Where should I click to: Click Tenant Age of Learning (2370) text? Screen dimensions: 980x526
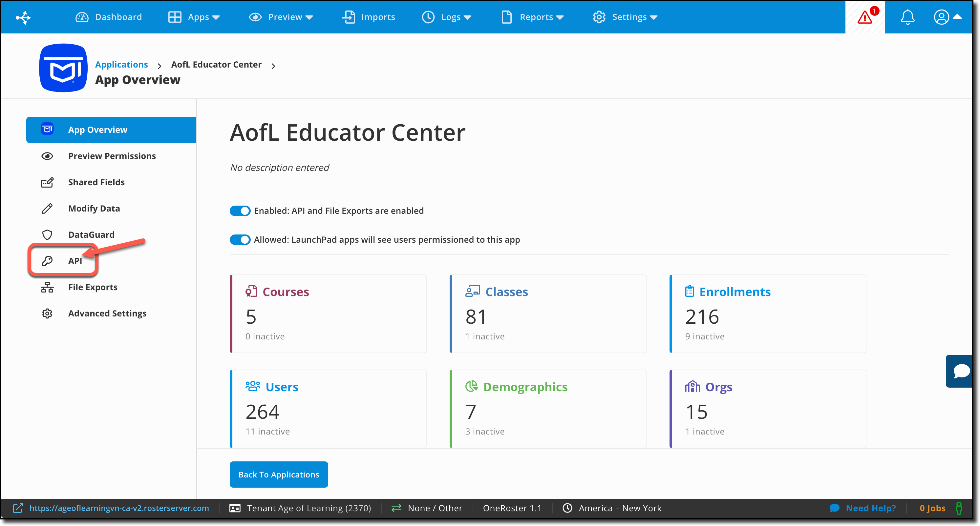(x=309, y=508)
